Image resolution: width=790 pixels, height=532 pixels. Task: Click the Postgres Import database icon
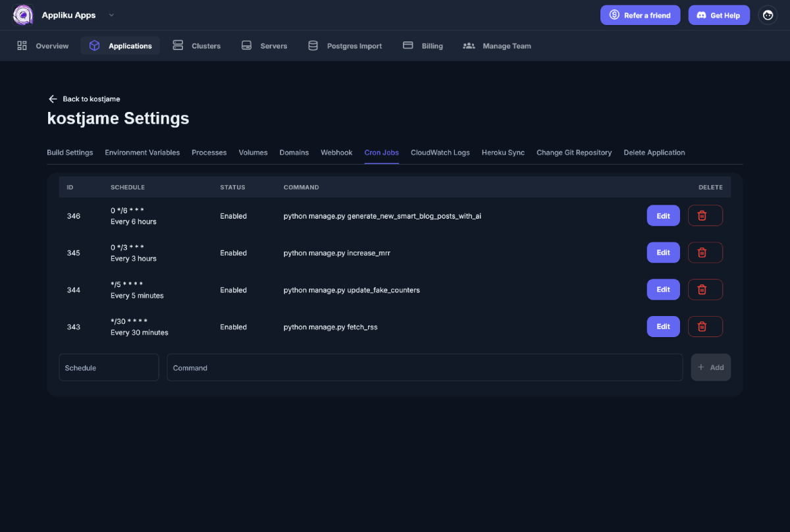coord(313,45)
